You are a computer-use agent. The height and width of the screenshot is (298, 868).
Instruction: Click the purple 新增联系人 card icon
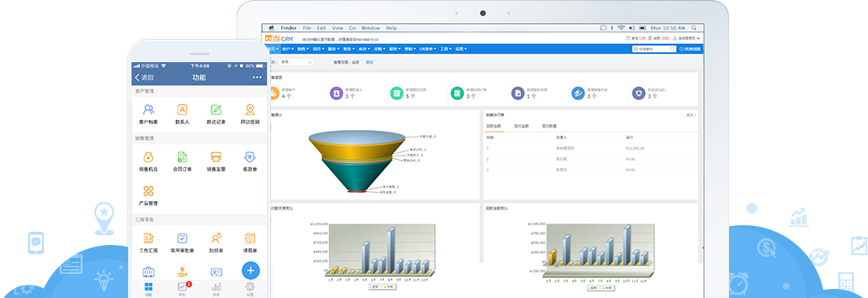pyautogui.click(x=336, y=93)
